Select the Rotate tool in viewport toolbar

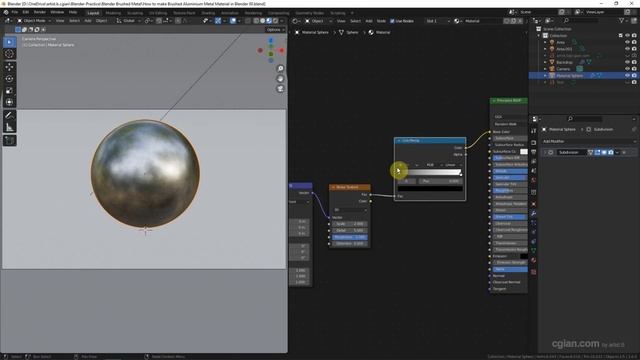9,79
